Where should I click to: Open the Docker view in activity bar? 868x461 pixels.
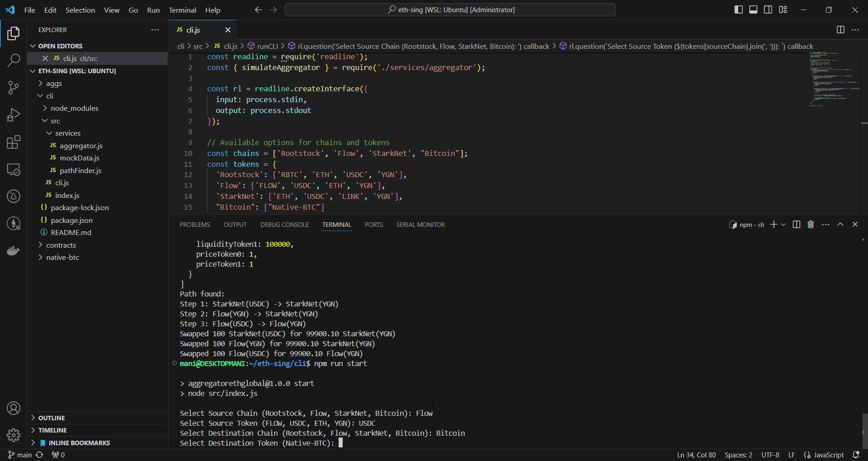[x=14, y=251]
